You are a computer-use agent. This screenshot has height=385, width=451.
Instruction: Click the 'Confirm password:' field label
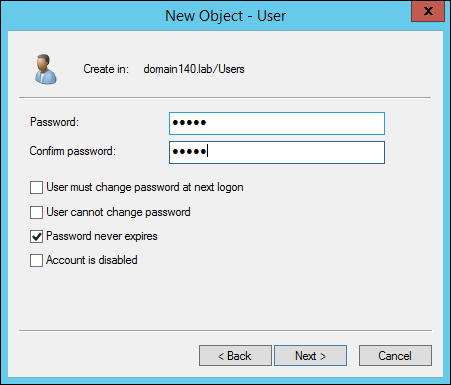pos(73,151)
